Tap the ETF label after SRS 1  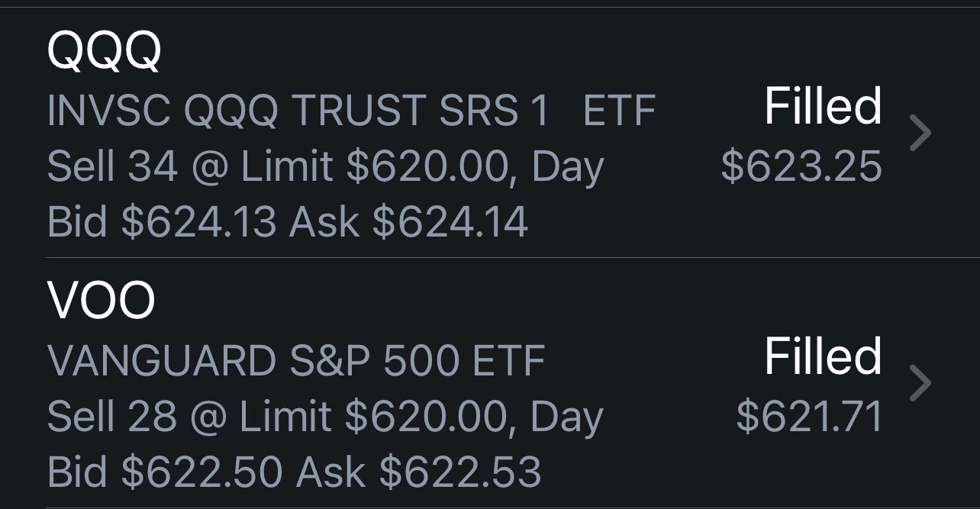click(619, 112)
